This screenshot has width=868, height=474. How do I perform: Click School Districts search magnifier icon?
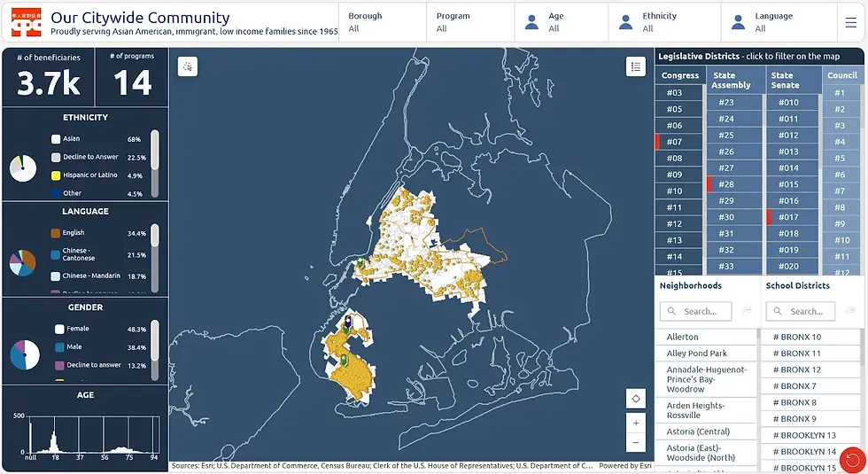pyautogui.click(x=778, y=311)
